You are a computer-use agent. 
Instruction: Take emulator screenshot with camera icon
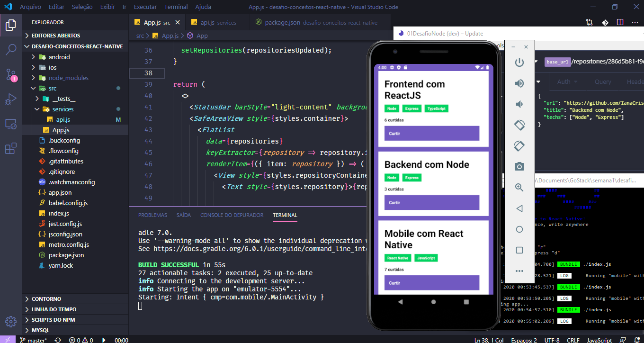519,167
